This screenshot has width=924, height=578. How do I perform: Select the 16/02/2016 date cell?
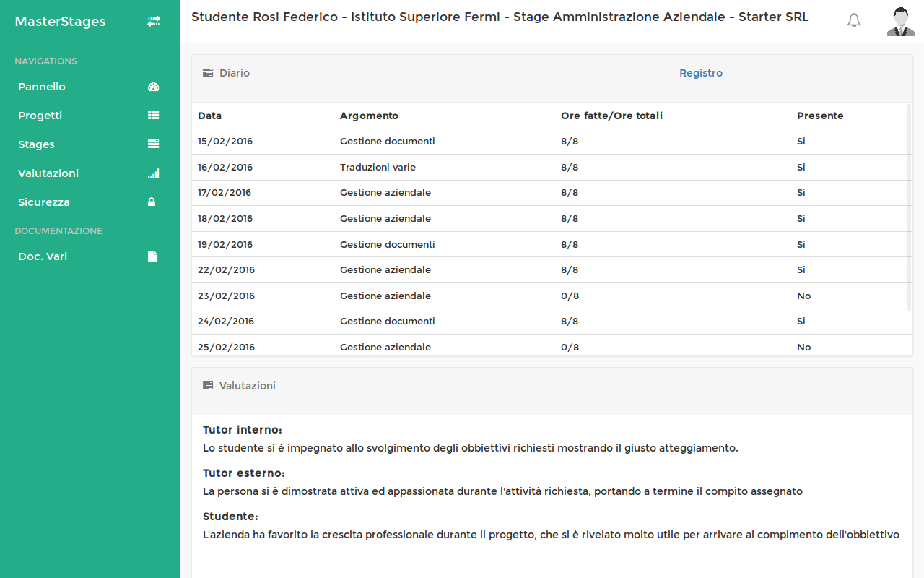point(225,167)
